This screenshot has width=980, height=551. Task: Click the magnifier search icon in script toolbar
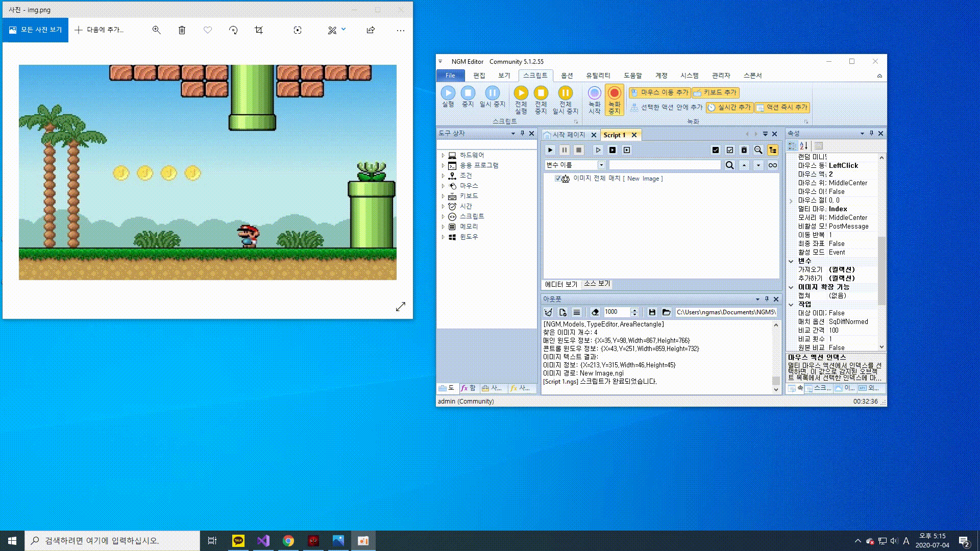click(x=758, y=150)
